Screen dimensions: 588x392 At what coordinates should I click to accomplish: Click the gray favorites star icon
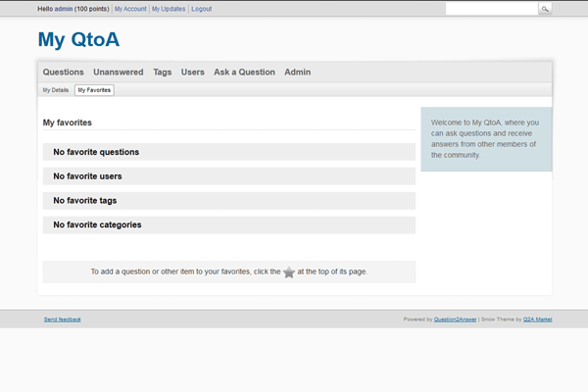pyautogui.click(x=289, y=271)
